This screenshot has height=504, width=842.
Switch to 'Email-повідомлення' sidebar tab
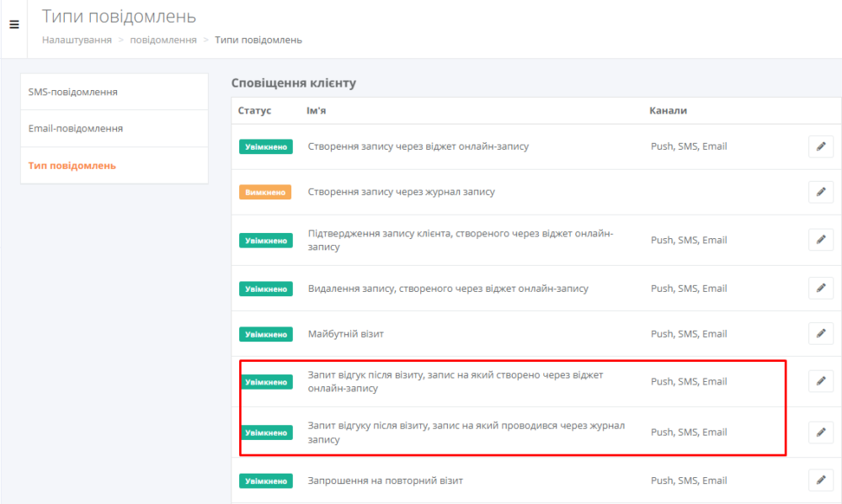pyautogui.click(x=76, y=129)
